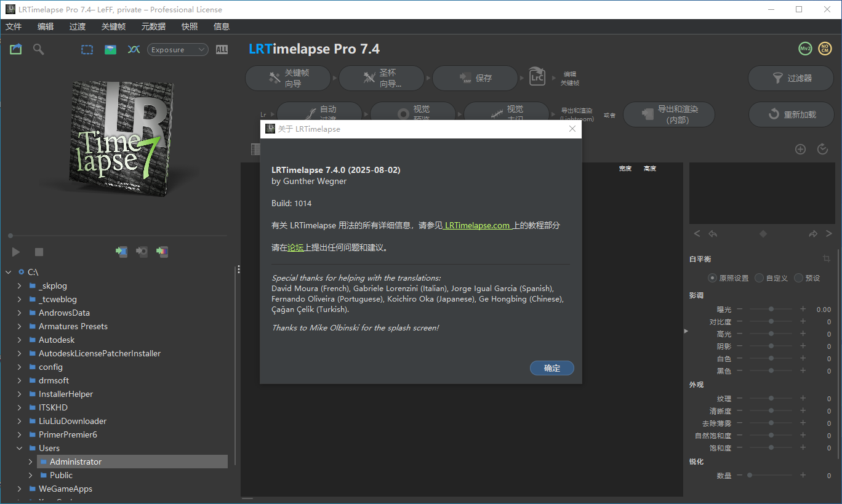Open the LRTimelapse.com link

(x=477, y=225)
